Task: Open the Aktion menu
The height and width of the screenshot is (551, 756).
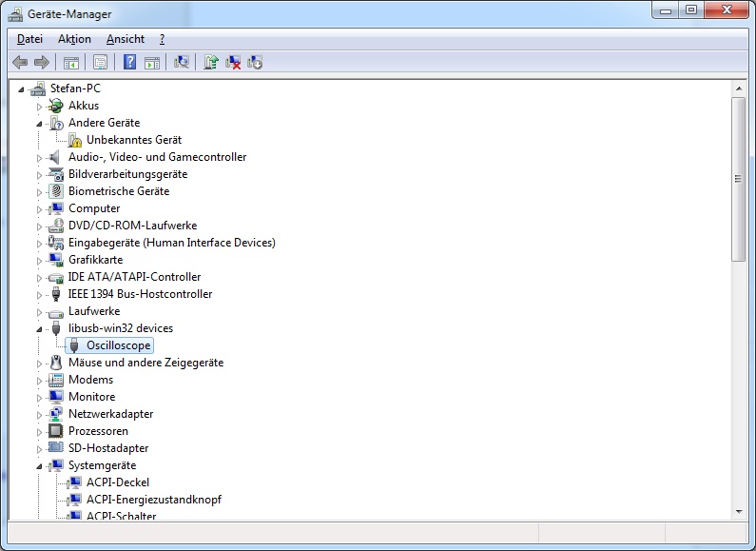Action: tap(74, 39)
